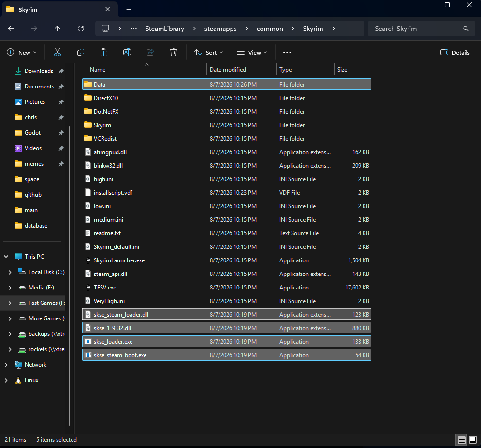Click the Copy icon in toolbar
The width and height of the screenshot is (481, 448).
point(81,52)
